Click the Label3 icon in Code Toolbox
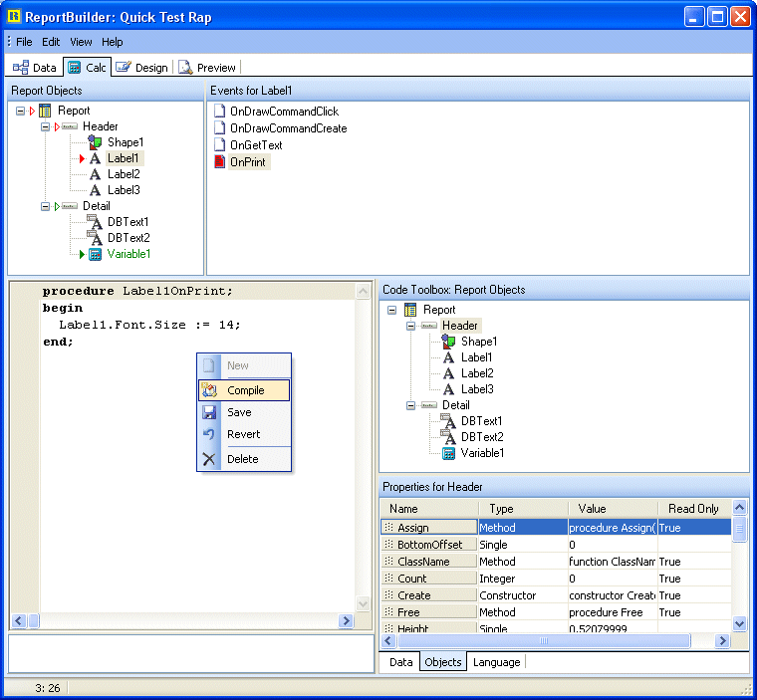The image size is (757, 700). [448, 389]
